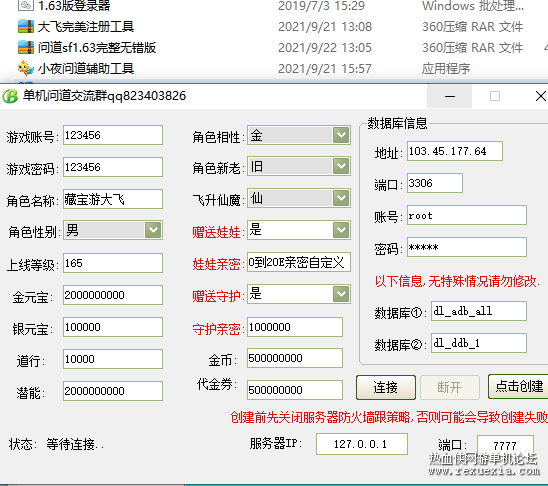This screenshot has width=548, height=486.
Task: Select the 大飞完美注册工具 RAR file icon
Action: coord(26,27)
